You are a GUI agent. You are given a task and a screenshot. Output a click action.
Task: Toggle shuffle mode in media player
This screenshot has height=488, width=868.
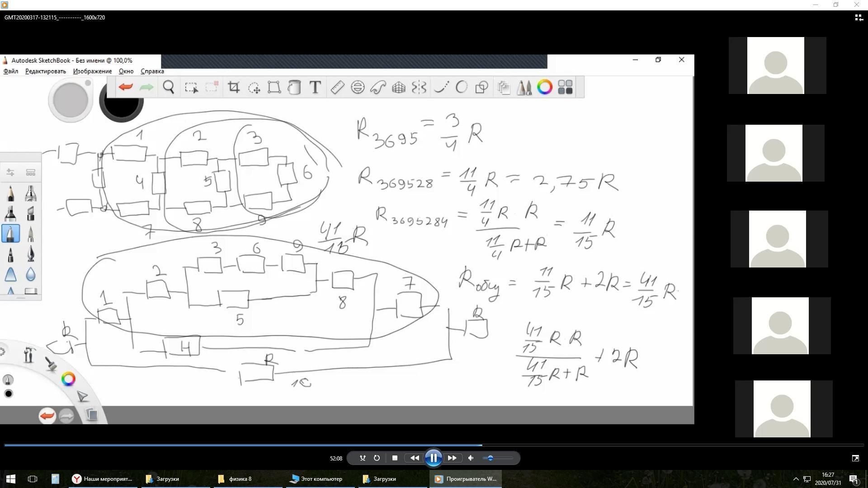[363, 458]
